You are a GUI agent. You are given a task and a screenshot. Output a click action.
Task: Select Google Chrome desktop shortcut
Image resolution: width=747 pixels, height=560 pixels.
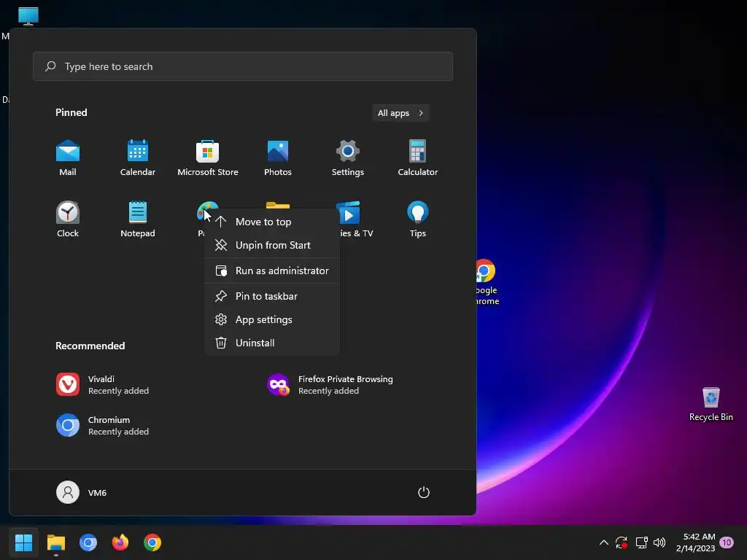coord(487,282)
